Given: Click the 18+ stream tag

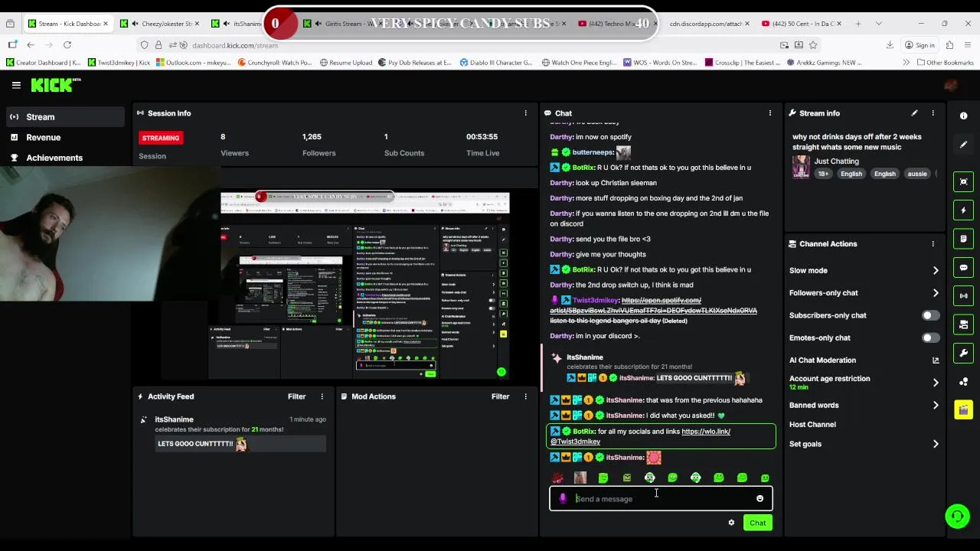Looking at the screenshot, I should 823,174.
